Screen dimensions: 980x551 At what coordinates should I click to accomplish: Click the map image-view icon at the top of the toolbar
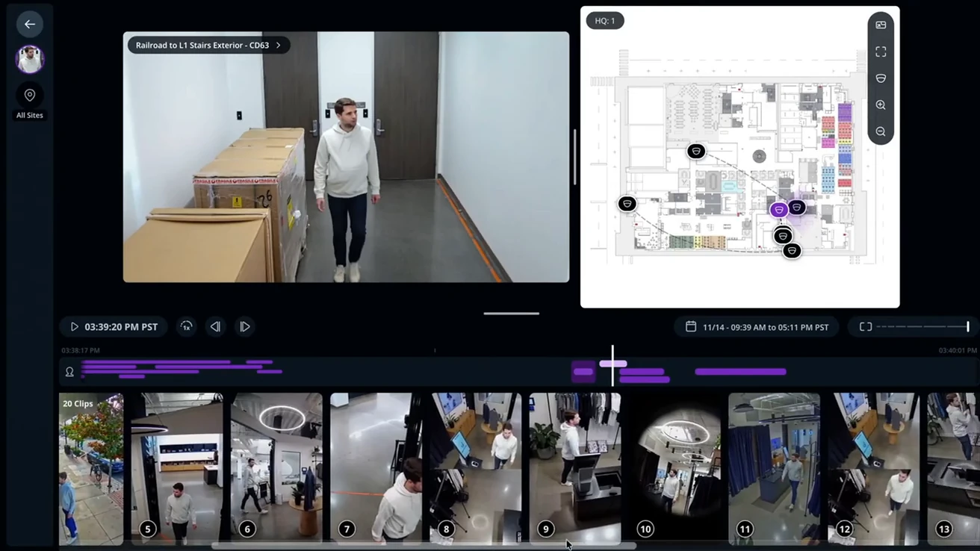[881, 25]
